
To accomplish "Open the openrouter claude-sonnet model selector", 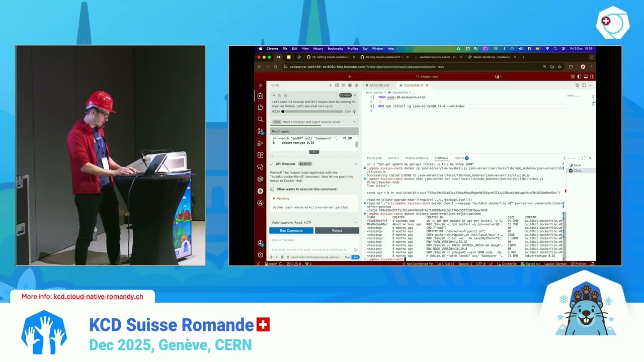I will tap(316, 257).
